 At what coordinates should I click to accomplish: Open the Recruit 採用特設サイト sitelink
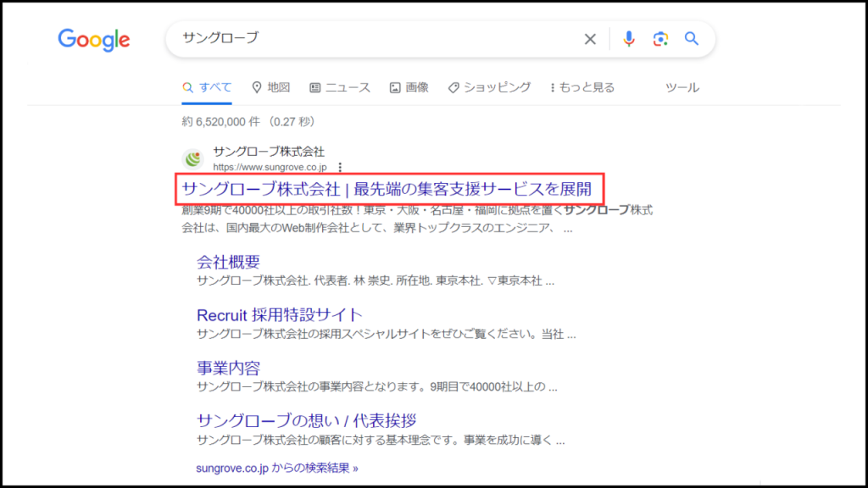pos(280,315)
